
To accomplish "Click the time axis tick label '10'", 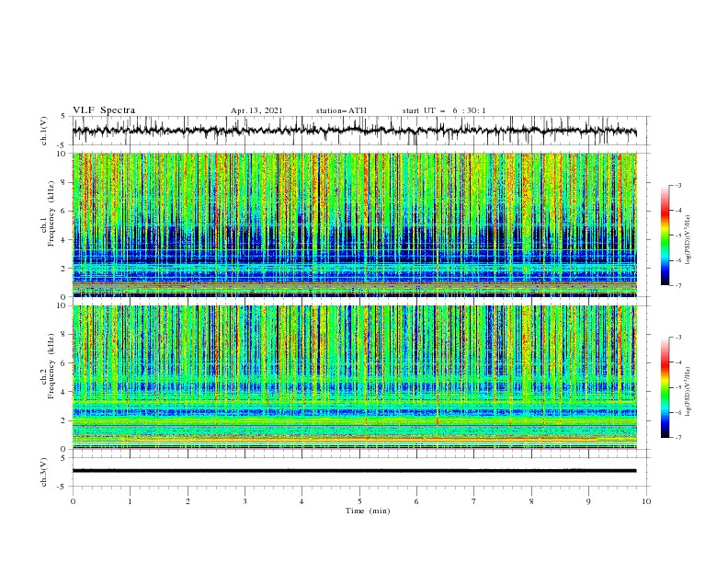I will [x=646, y=501].
